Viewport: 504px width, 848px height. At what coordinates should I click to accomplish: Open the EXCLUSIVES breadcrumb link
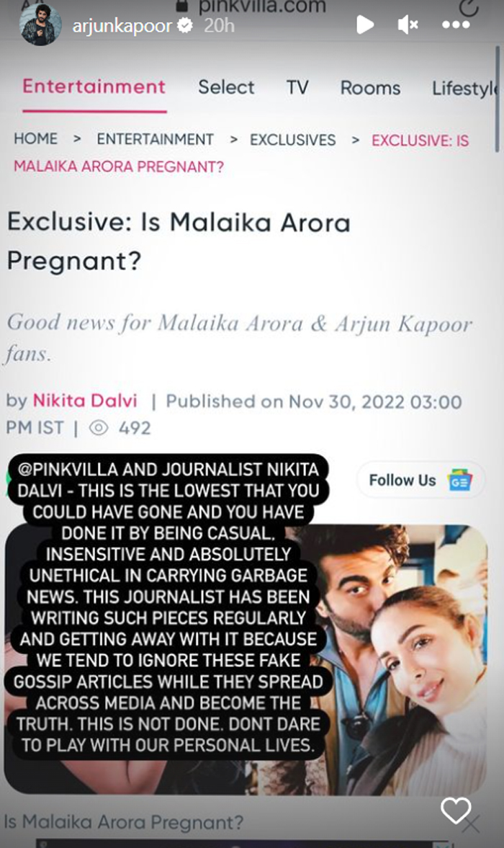[293, 140]
